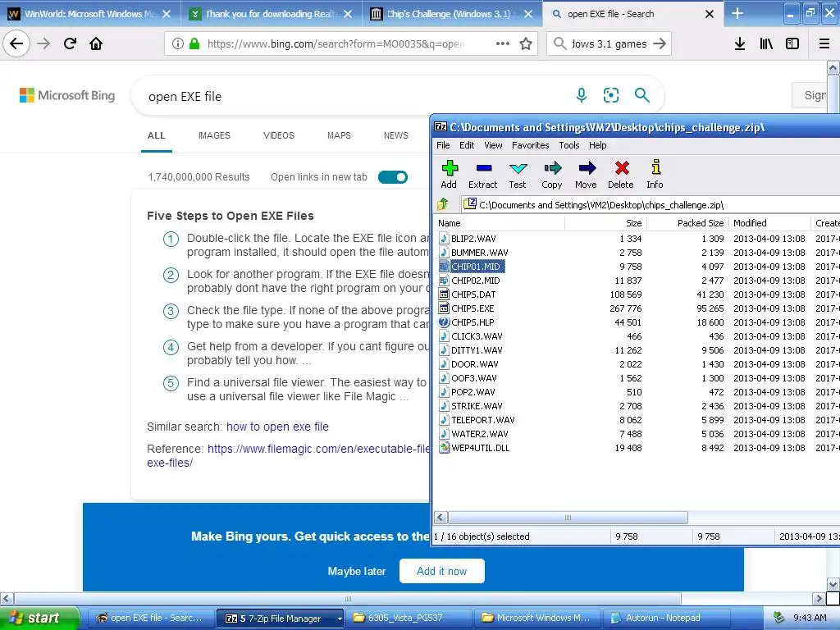Show site information icon in address bar
Viewport: 840px width, 630px height.
click(178, 43)
